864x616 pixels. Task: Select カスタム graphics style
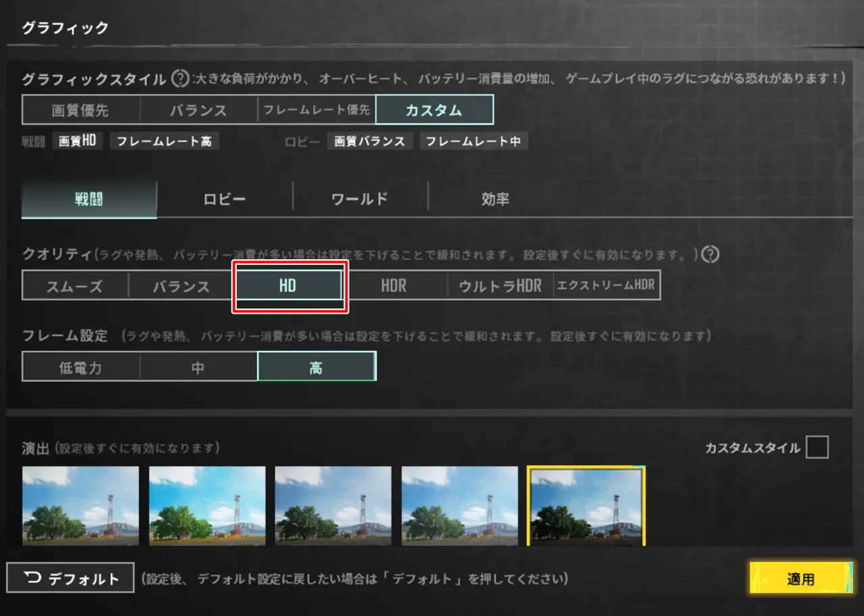pyautogui.click(x=434, y=110)
